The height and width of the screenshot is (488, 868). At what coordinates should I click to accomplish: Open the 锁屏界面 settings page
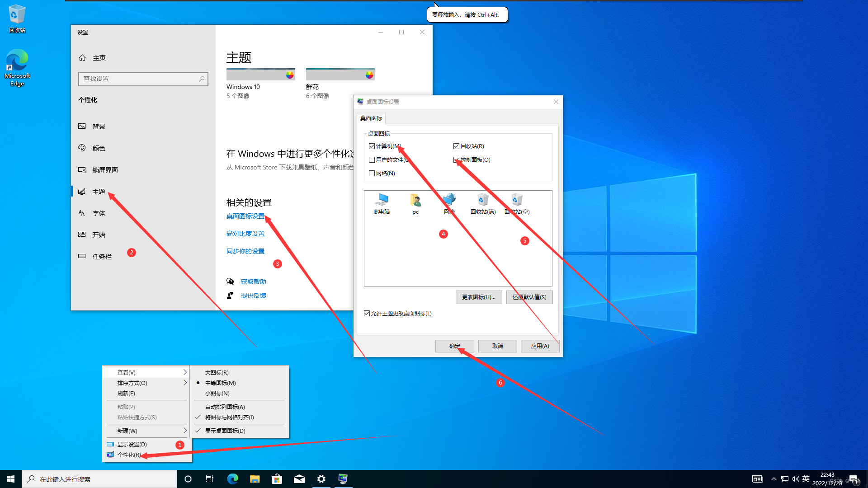(x=105, y=170)
